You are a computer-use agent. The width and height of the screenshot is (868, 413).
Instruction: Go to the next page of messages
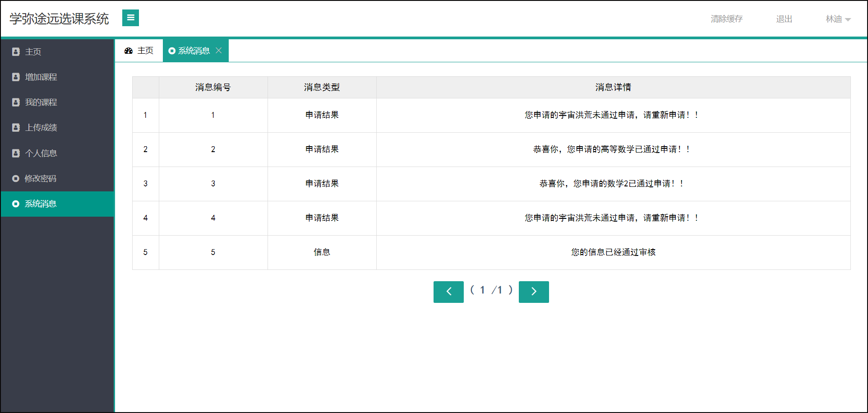[x=534, y=292]
